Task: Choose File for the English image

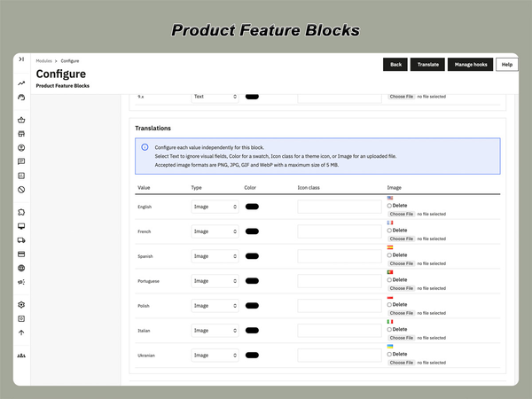Action: (402, 214)
